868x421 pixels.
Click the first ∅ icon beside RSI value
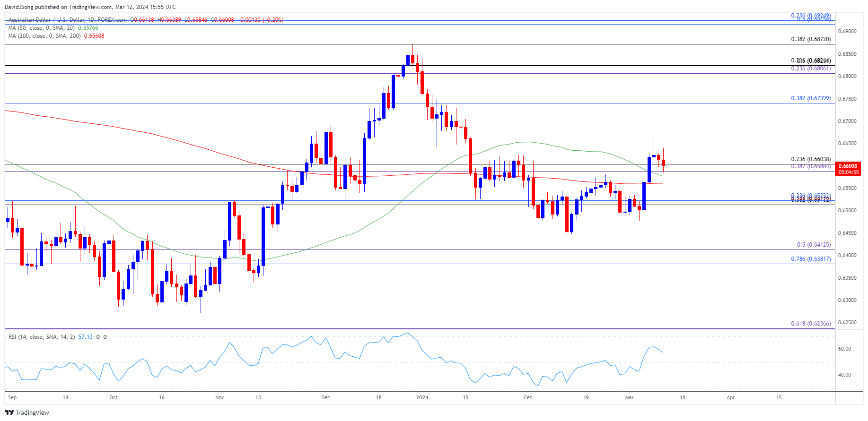(98, 337)
